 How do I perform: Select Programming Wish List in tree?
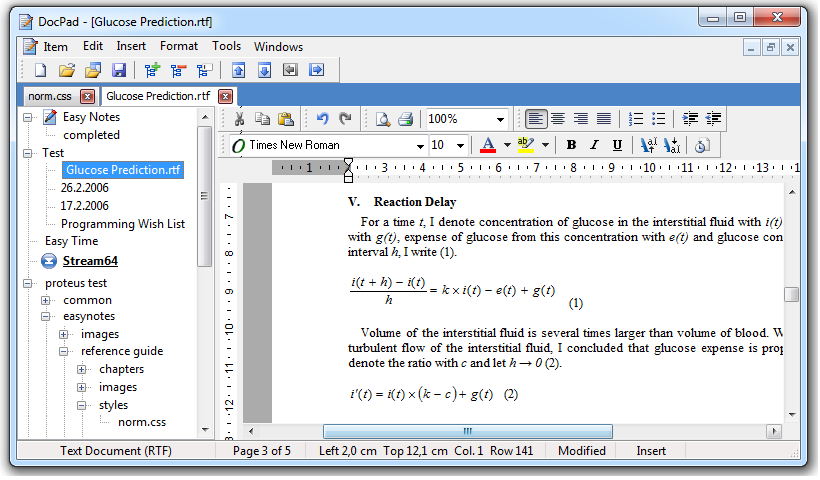[122, 224]
